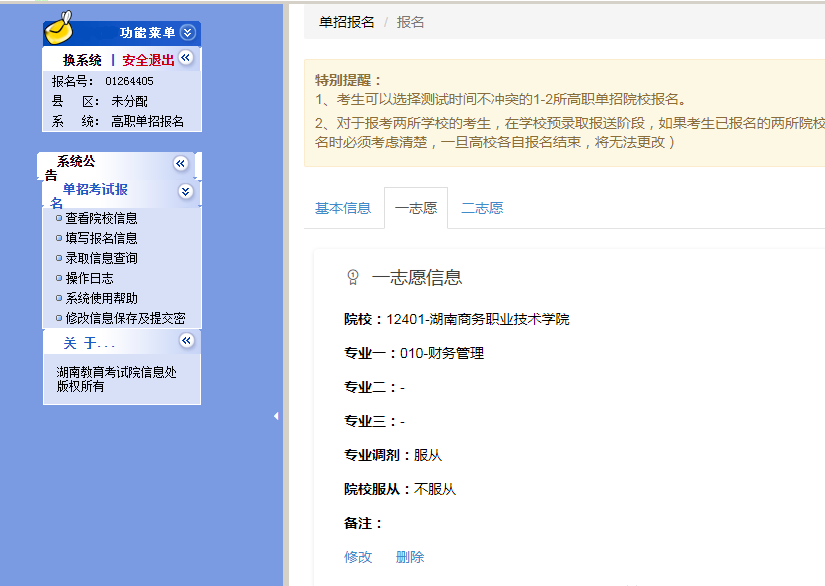Select the 一志愿 tab
The width and height of the screenshot is (825, 586).
tap(416, 208)
